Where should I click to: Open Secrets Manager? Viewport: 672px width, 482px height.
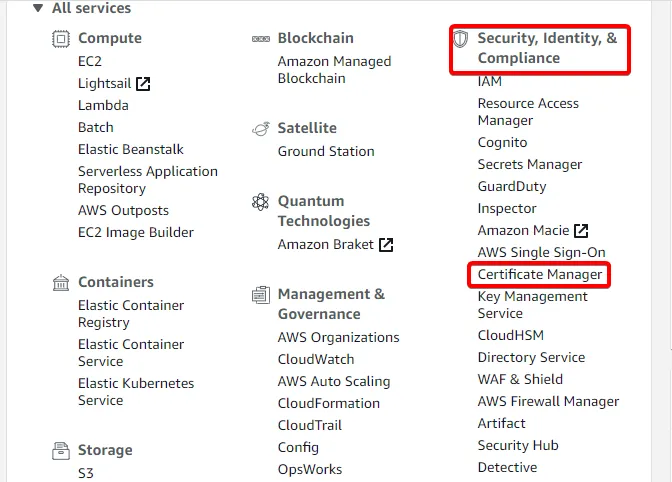tap(530, 164)
